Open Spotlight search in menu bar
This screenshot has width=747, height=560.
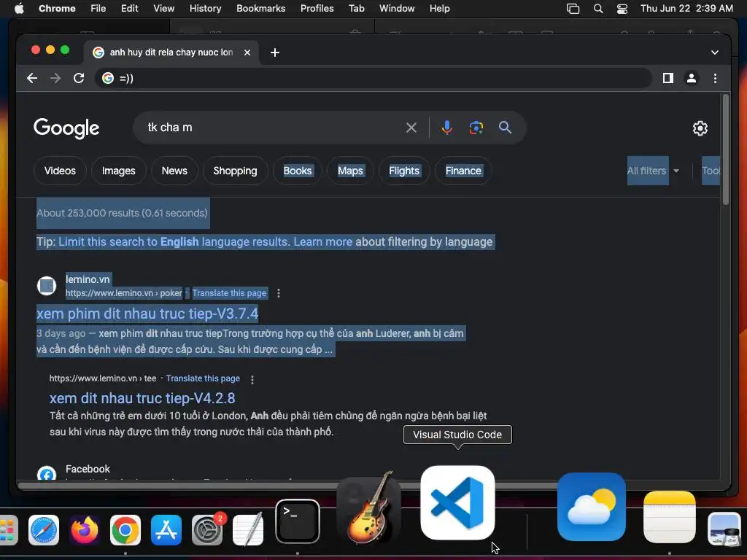pos(598,9)
